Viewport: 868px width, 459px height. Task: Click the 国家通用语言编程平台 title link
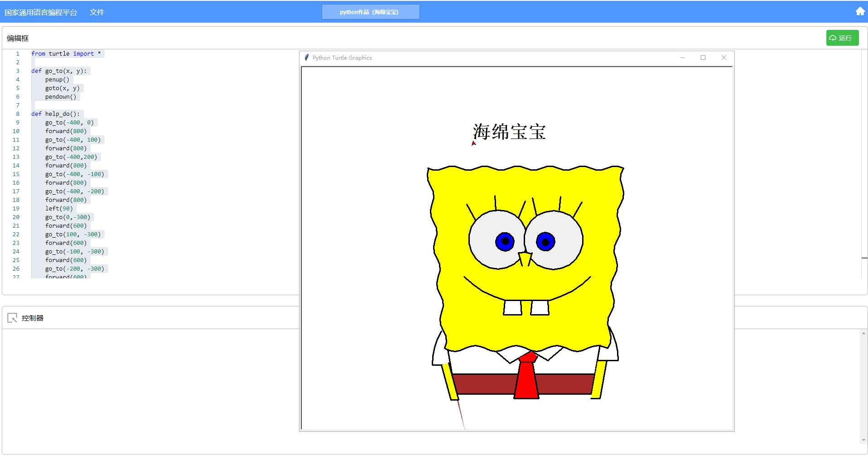point(41,12)
